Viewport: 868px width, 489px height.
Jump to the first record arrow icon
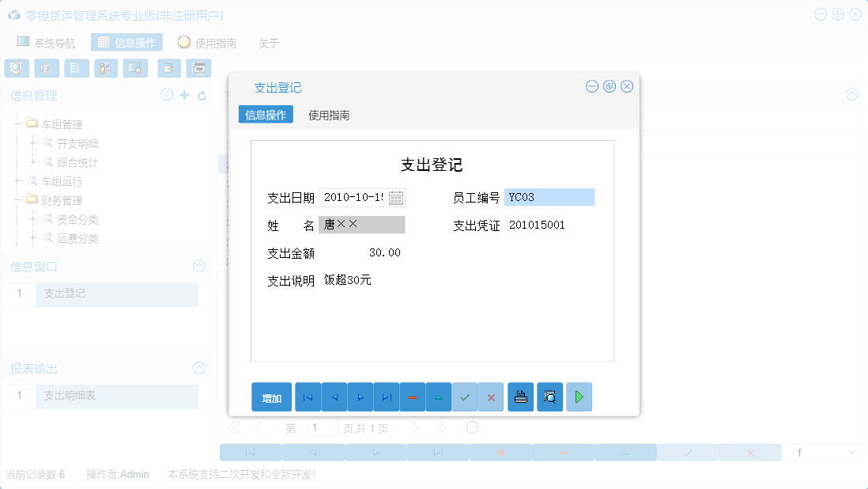click(x=308, y=396)
